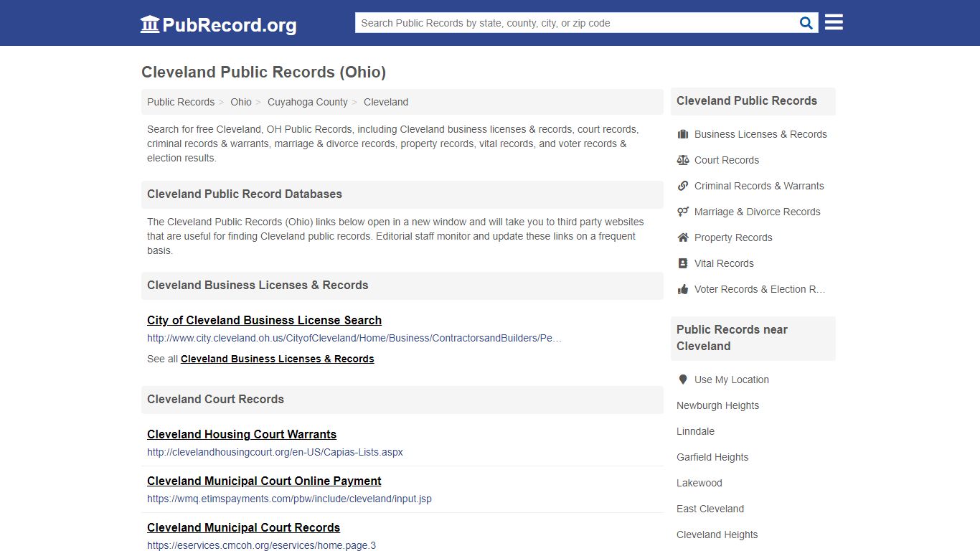The height and width of the screenshot is (551, 980).
Task: Open City of Cleveland Business License Search
Action: 264,320
